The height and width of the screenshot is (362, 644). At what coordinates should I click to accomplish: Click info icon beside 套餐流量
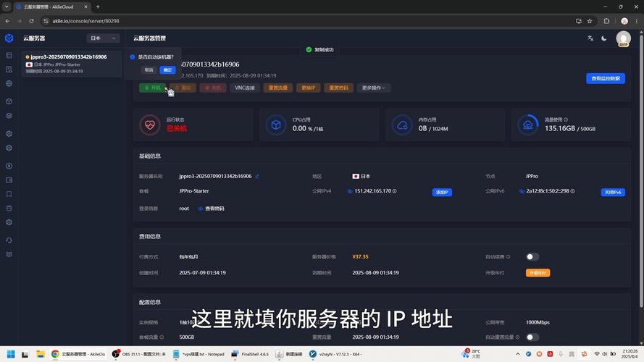pos(162,337)
